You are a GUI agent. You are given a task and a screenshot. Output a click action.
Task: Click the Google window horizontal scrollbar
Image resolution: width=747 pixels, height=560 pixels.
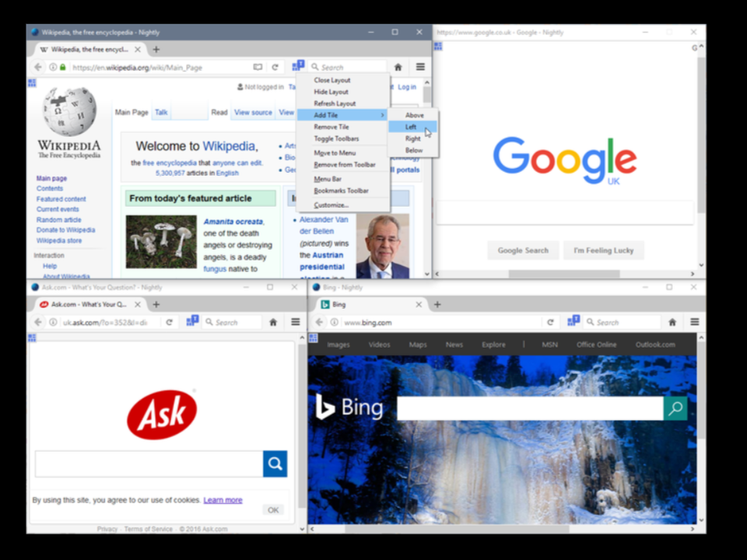(565, 274)
